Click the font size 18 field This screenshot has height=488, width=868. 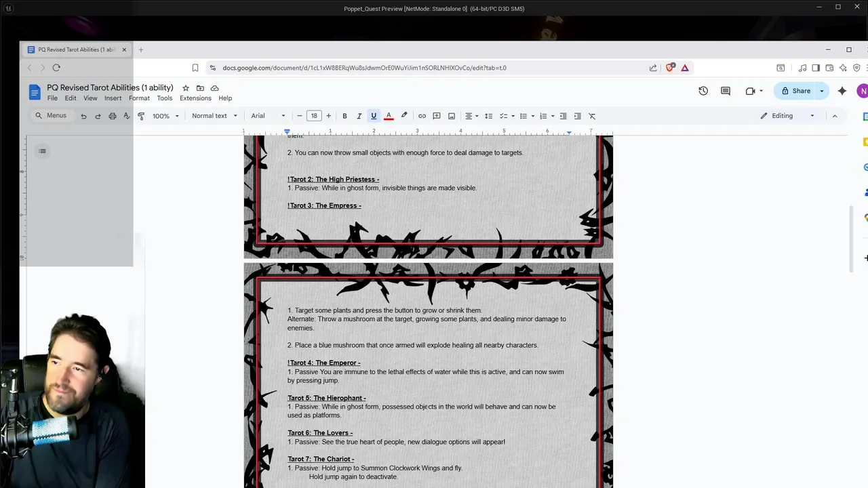tap(314, 116)
